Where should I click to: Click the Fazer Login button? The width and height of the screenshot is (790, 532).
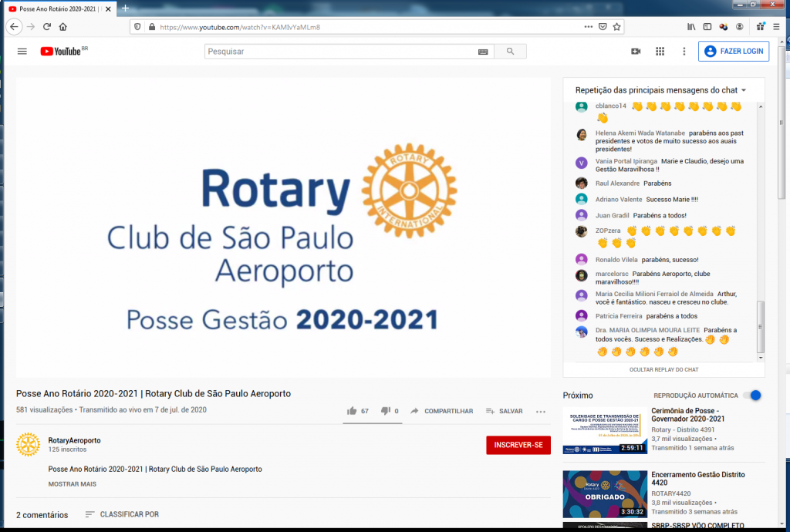[x=733, y=52]
